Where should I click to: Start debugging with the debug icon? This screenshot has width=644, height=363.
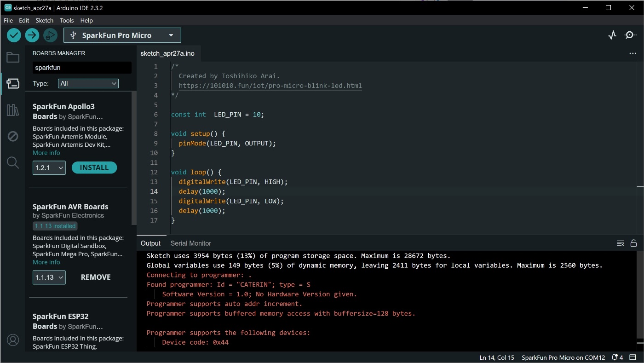[x=50, y=35]
